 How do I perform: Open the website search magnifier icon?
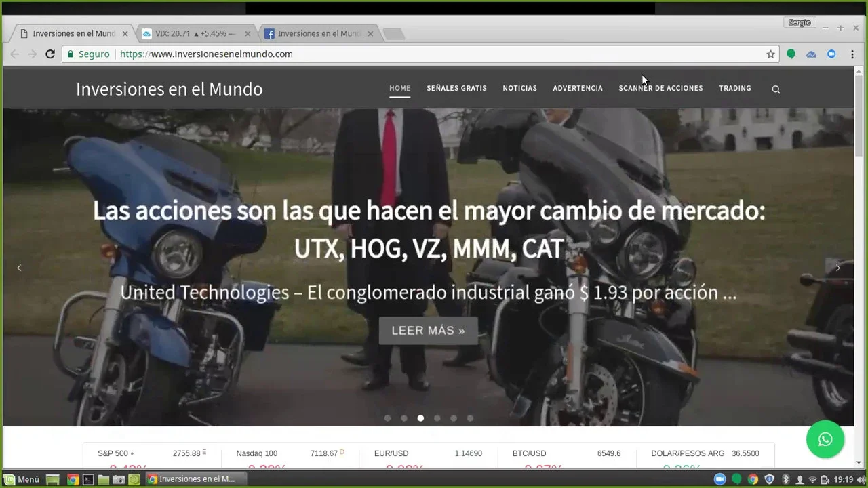point(776,89)
